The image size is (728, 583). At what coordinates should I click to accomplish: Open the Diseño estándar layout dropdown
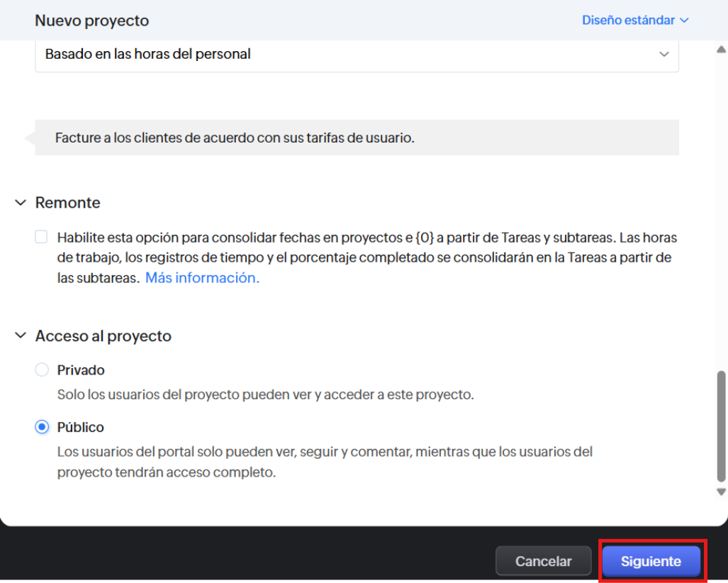tap(628, 21)
